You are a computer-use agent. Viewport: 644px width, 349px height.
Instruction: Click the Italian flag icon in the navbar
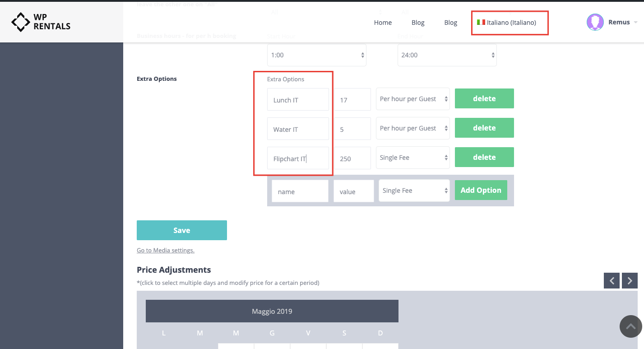[480, 22]
